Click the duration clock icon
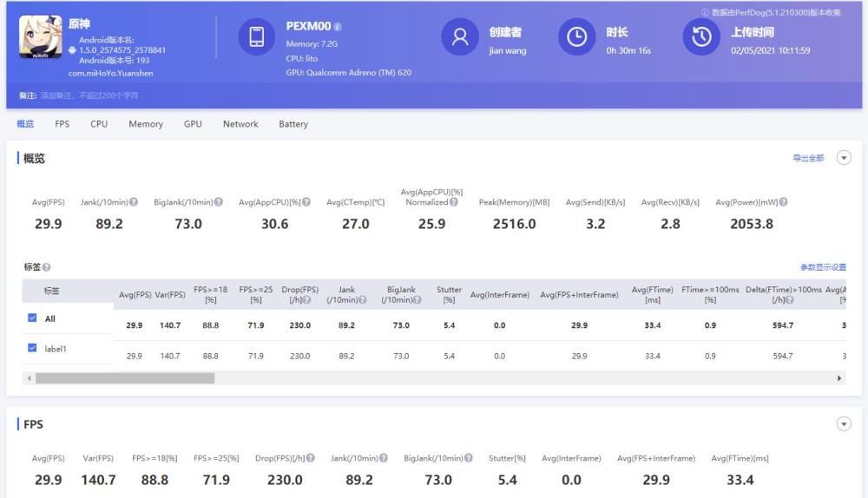Image resolution: width=868 pixels, height=498 pixels. (576, 37)
